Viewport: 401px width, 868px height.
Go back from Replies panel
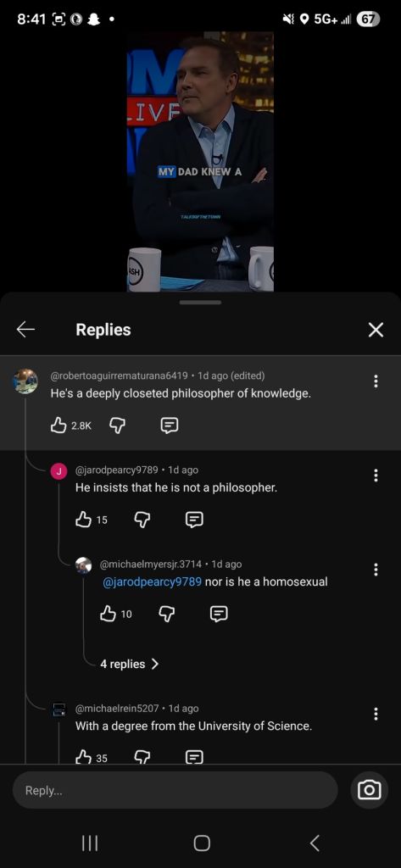pyautogui.click(x=25, y=330)
